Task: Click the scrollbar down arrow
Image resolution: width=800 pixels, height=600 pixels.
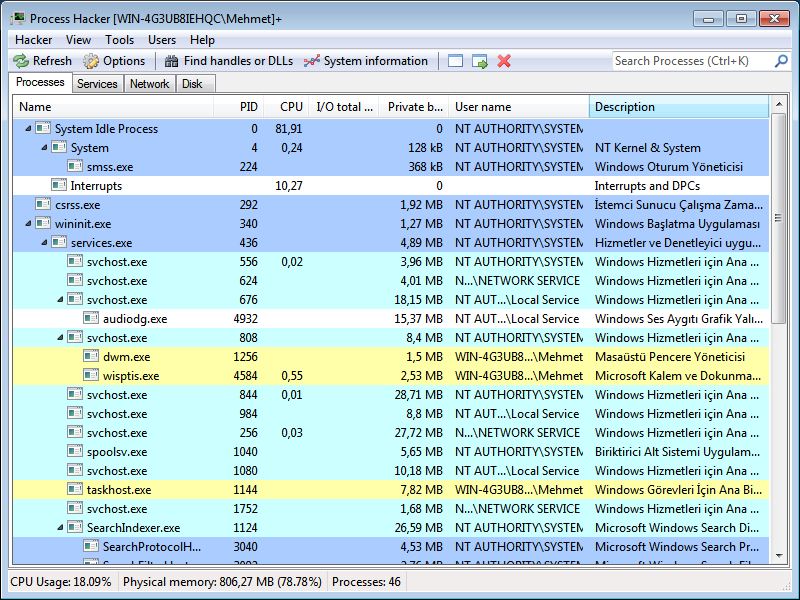Action: tap(779, 556)
